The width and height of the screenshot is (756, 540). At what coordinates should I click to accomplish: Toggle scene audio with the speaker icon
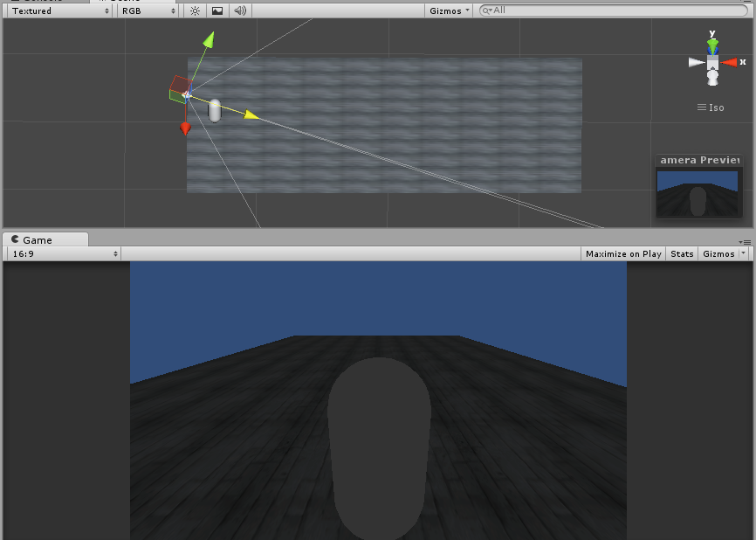click(x=238, y=10)
